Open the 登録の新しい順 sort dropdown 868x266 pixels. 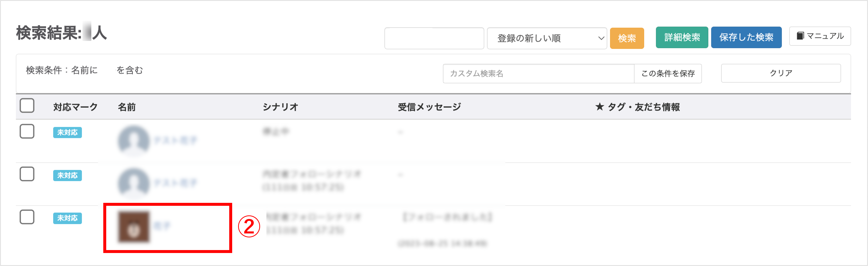coord(547,38)
